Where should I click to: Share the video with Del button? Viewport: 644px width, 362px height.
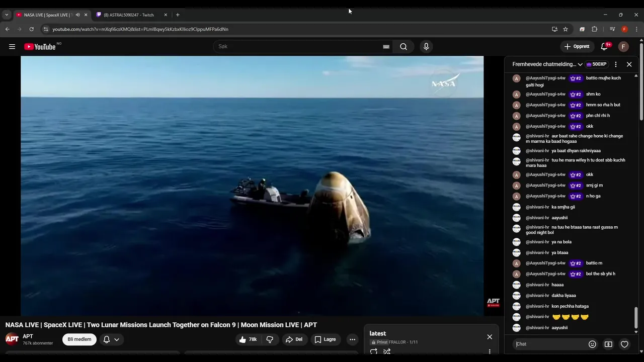pyautogui.click(x=294, y=339)
